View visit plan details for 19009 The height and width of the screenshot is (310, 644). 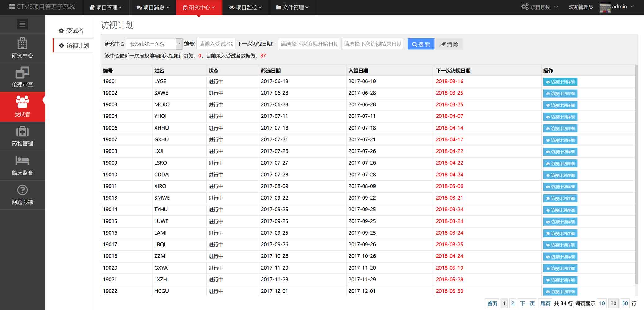click(560, 163)
